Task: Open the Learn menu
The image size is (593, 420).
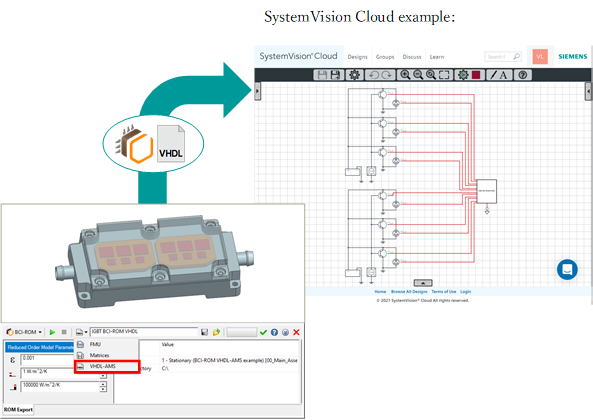Action: click(x=437, y=57)
